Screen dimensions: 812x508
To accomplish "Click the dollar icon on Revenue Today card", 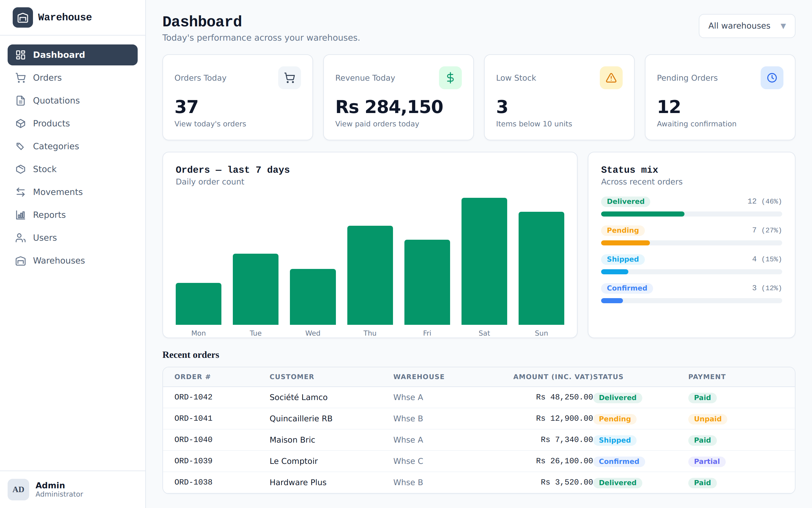I will pos(450,78).
